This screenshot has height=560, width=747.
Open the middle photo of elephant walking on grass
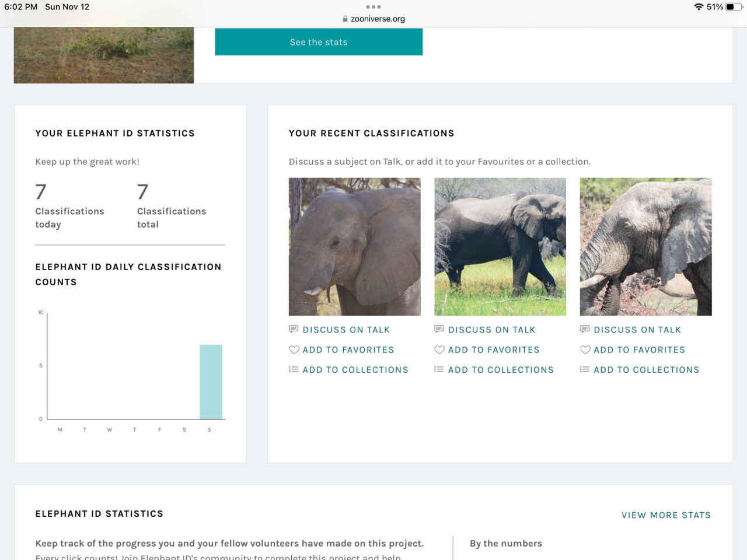500,247
